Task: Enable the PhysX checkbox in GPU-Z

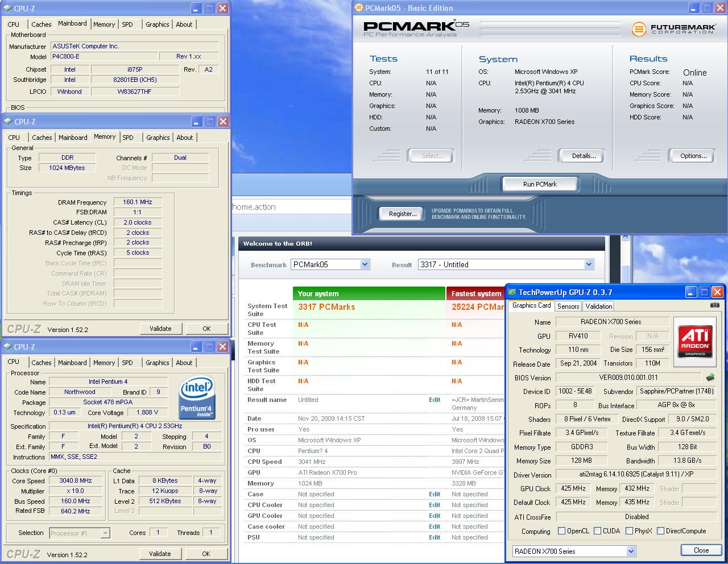Action: pos(629,531)
